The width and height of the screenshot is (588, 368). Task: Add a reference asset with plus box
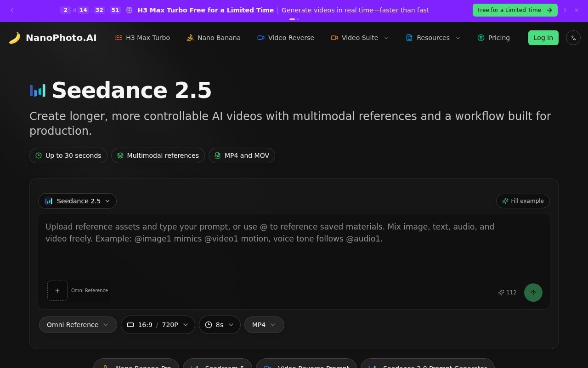[x=57, y=291]
